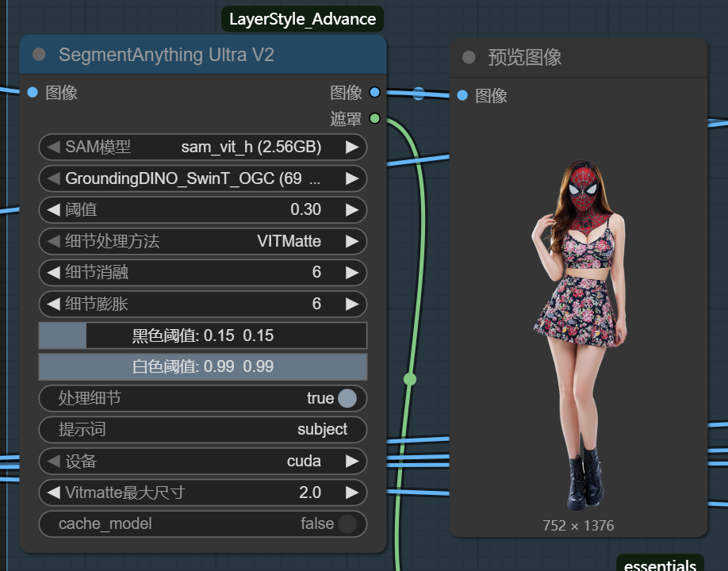Click the essentials badge
This screenshot has height=571, width=728.
[x=661, y=564]
